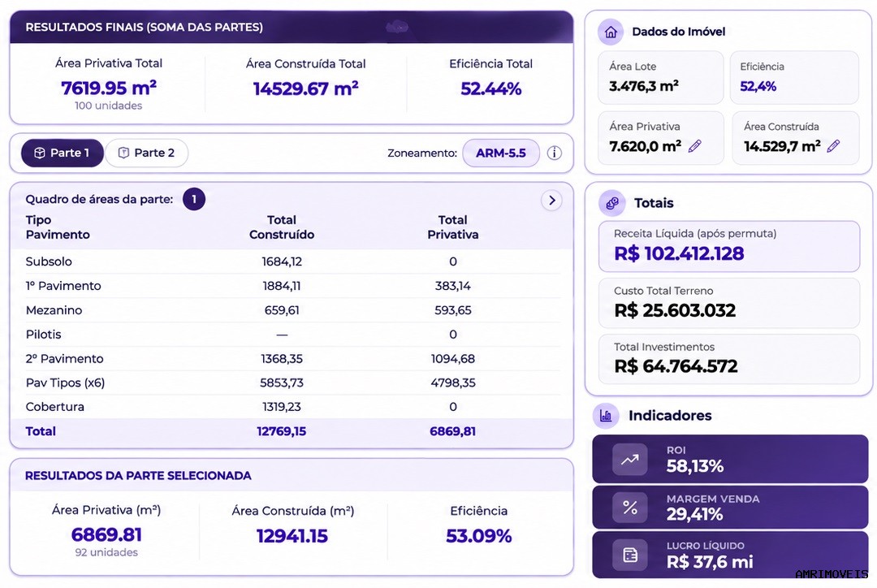Click the house icon beside Dados do Imóvel

click(x=611, y=32)
